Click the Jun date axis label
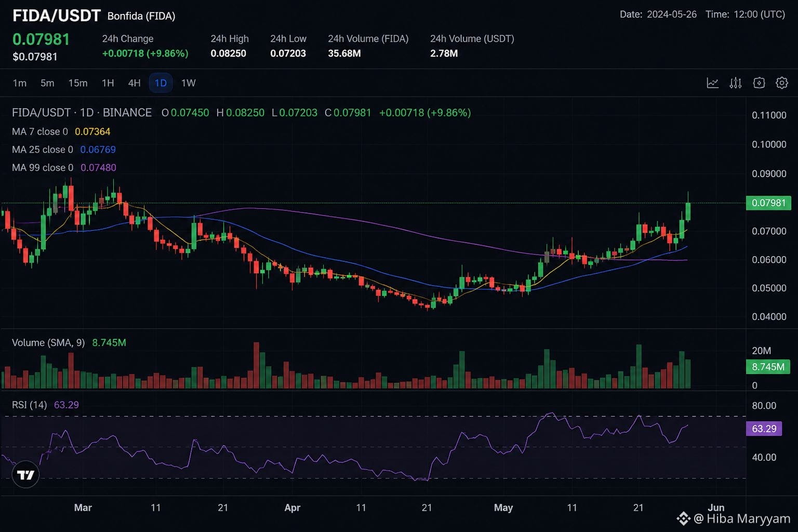 coord(716,508)
